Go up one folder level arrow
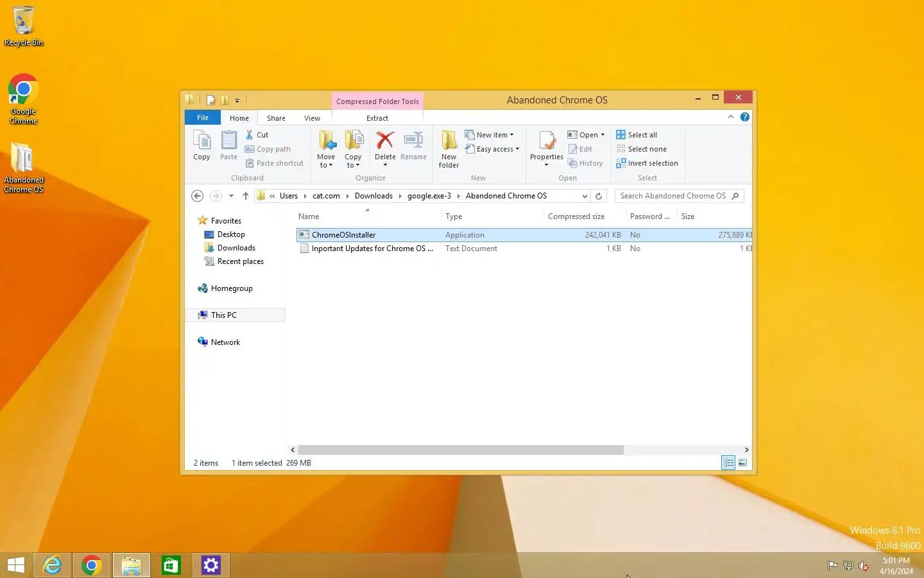Viewport: 924px width, 578px height. click(x=245, y=196)
